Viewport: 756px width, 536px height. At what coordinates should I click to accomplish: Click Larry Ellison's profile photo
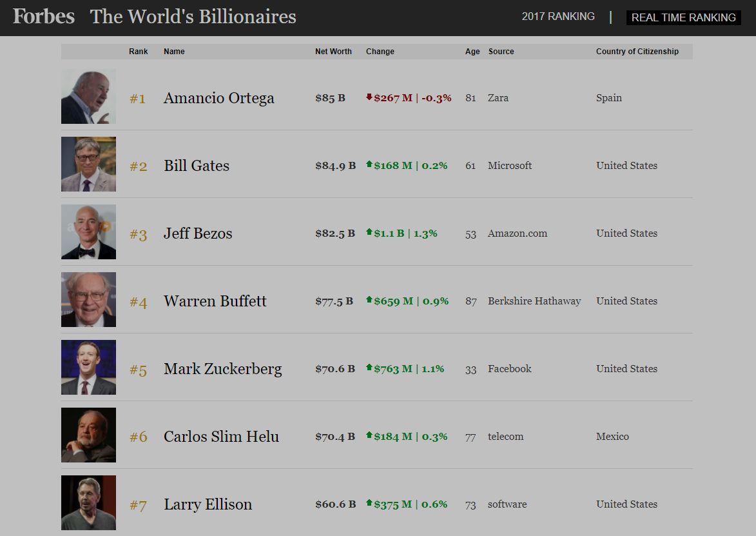[x=88, y=502]
